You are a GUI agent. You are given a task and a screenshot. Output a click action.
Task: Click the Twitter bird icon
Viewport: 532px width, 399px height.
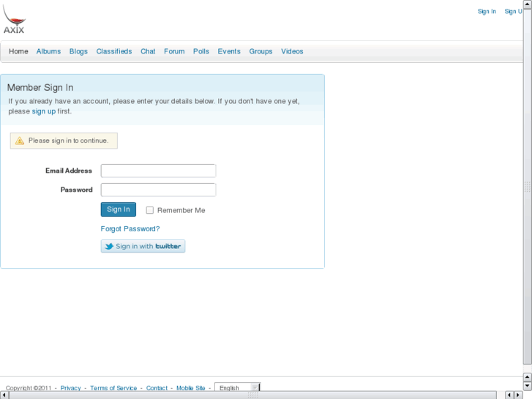[109, 246]
